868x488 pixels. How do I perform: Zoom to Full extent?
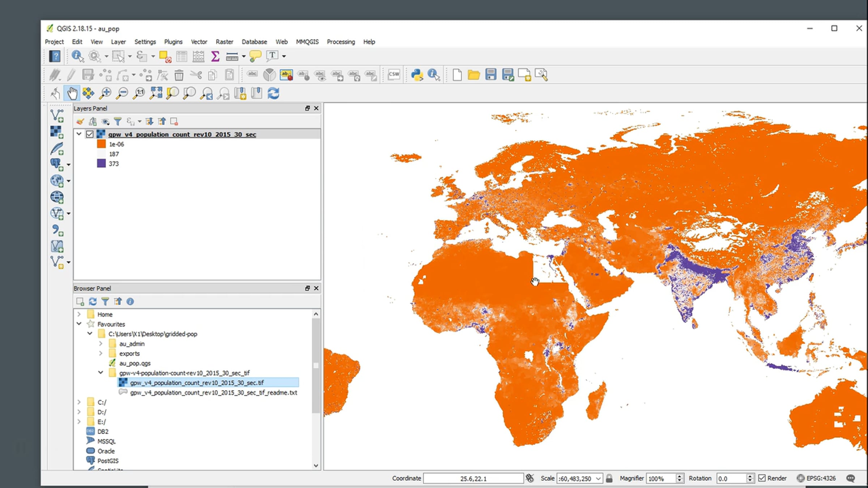point(156,93)
